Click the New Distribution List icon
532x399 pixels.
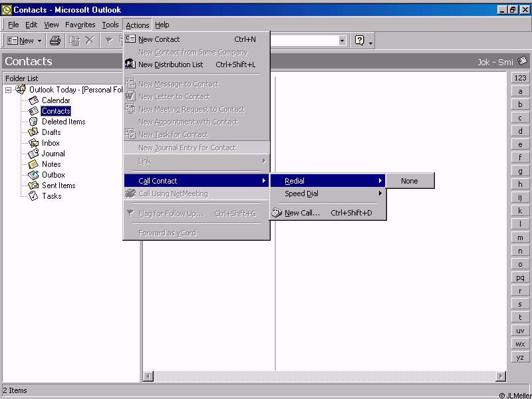tap(130, 64)
